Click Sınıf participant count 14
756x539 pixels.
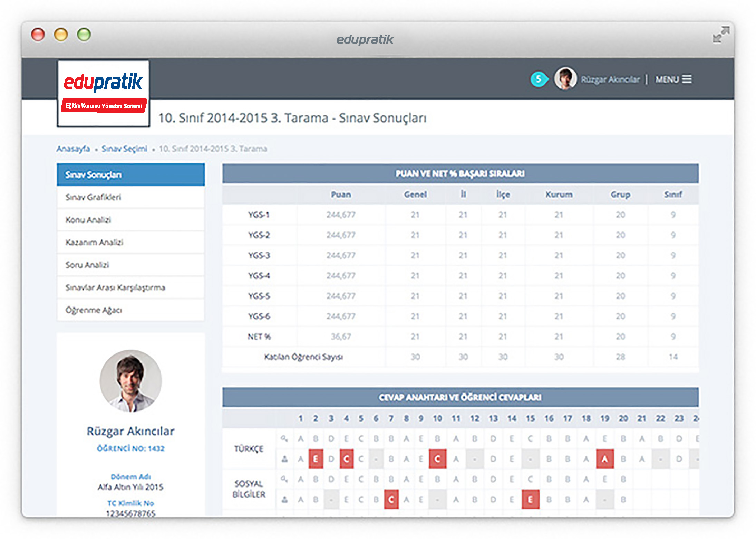pos(673,357)
